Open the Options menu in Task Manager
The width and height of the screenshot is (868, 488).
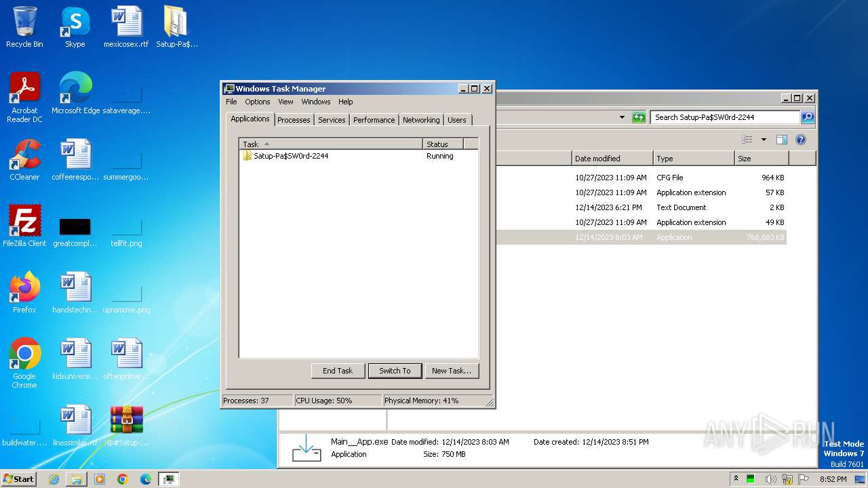[258, 102]
